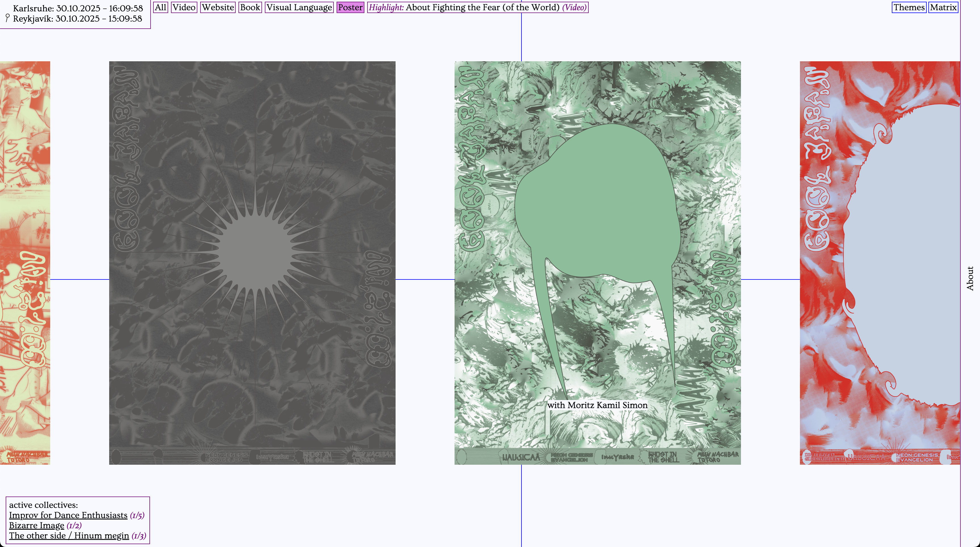
Task: Click the location pin icon beside Reykjavík
Action: point(7,18)
